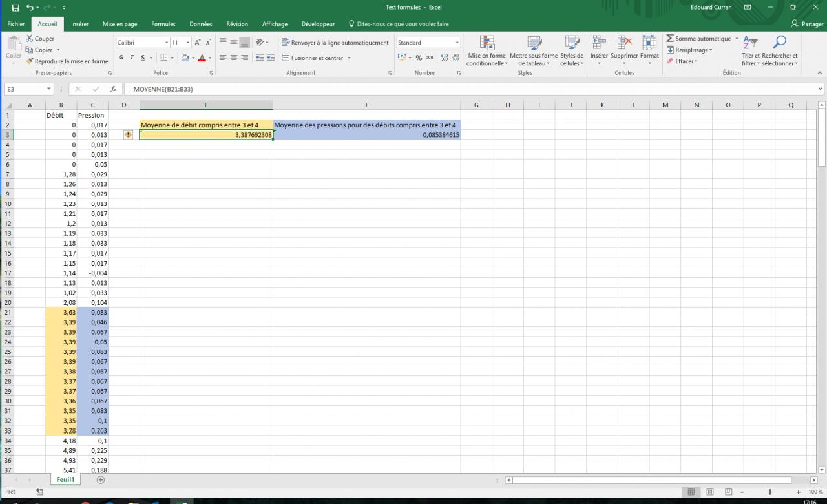Viewport: 827px width, 504px height.
Task: Toggle bold with the G button
Action: 121,58
